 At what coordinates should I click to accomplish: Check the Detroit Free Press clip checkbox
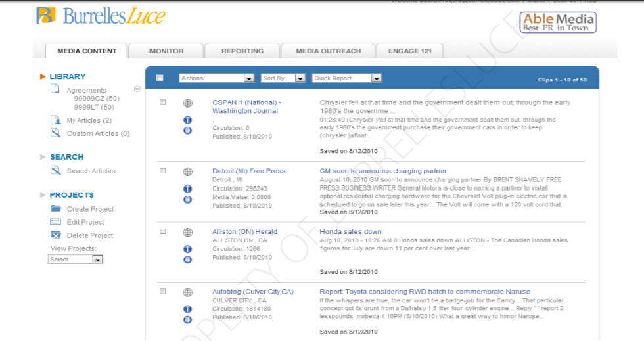click(x=163, y=171)
